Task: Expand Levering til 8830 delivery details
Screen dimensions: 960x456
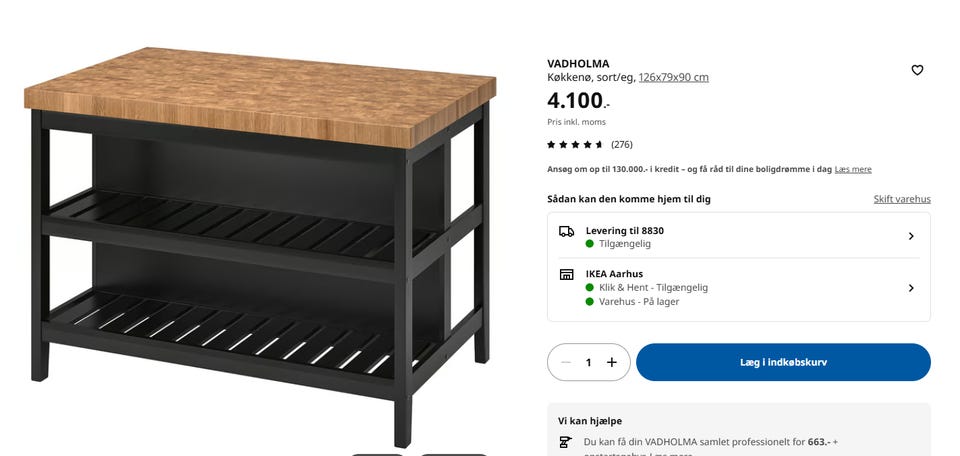Action: click(x=911, y=236)
